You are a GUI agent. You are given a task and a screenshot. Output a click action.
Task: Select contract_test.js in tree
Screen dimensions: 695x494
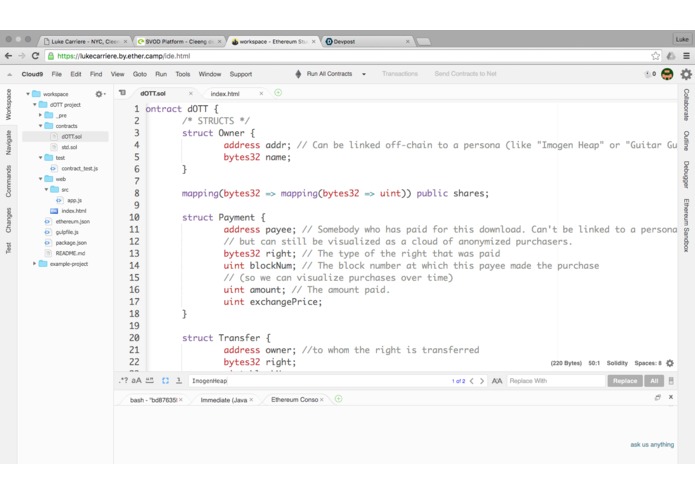pyautogui.click(x=79, y=168)
